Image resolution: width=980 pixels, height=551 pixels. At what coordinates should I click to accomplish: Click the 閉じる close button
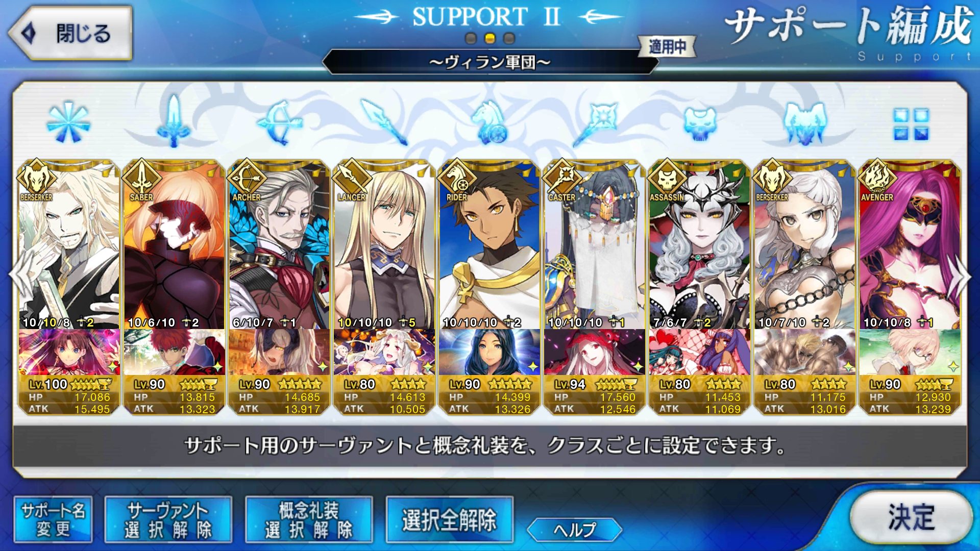pyautogui.click(x=70, y=33)
